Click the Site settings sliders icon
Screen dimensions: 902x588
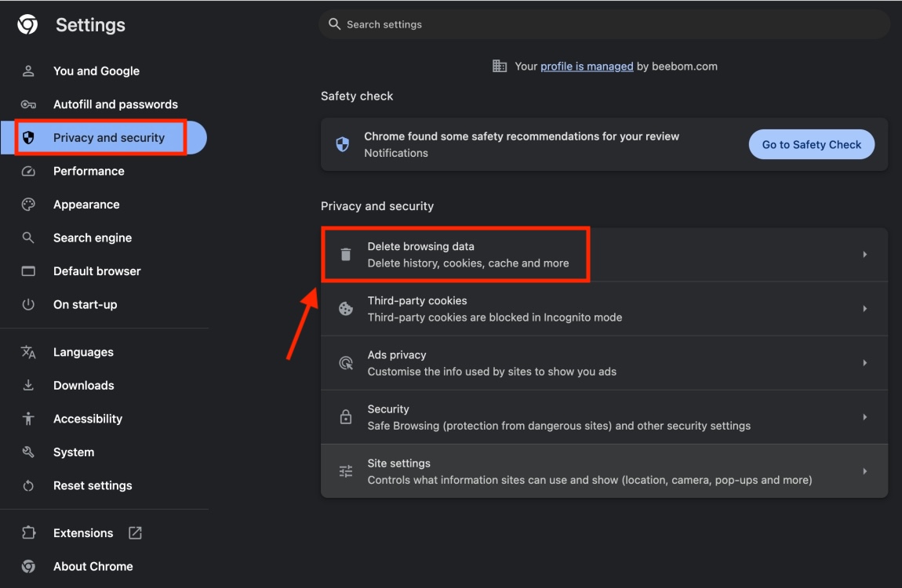(x=345, y=470)
